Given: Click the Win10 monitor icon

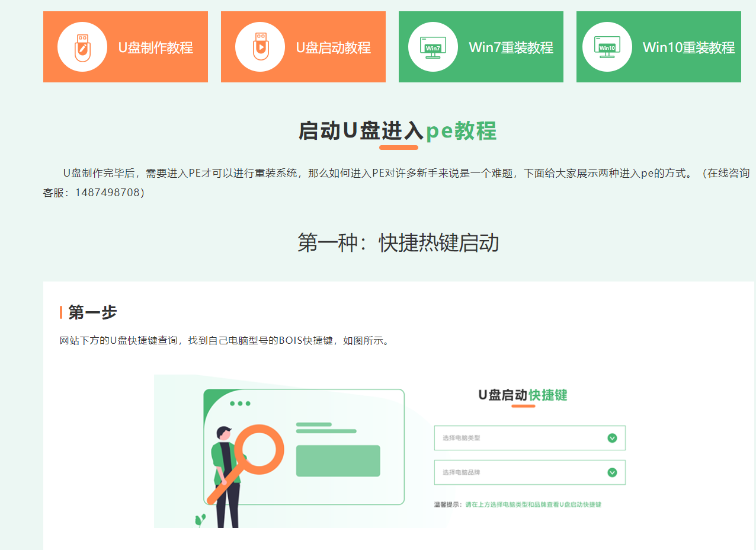Looking at the screenshot, I should 607,46.
